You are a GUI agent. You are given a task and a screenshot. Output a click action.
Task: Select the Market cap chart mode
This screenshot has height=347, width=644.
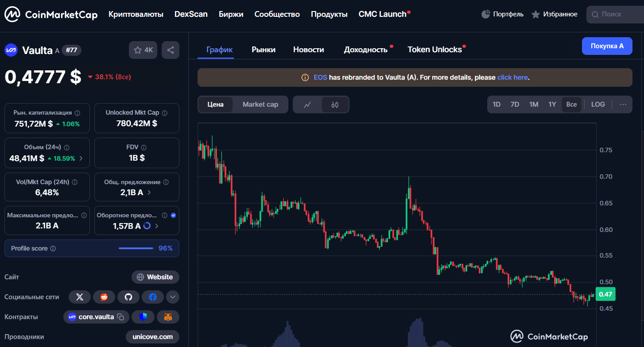click(260, 104)
